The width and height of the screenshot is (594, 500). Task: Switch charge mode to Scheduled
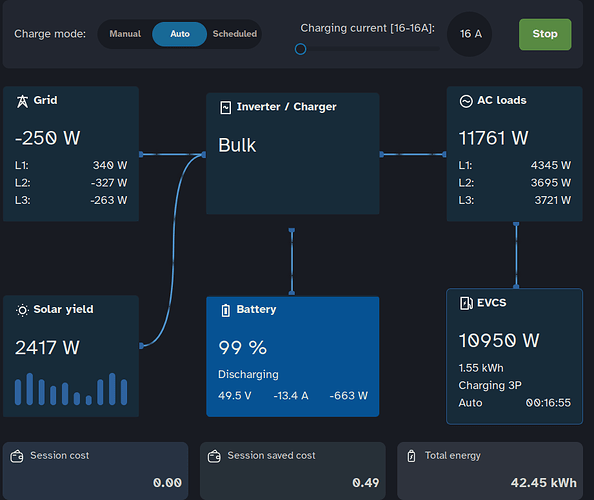pyautogui.click(x=234, y=34)
